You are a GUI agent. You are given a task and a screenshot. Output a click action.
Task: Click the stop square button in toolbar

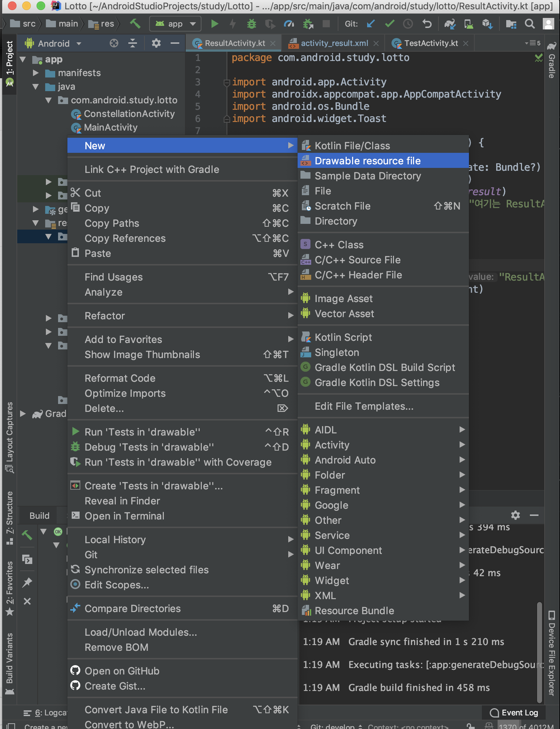[326, 24]
